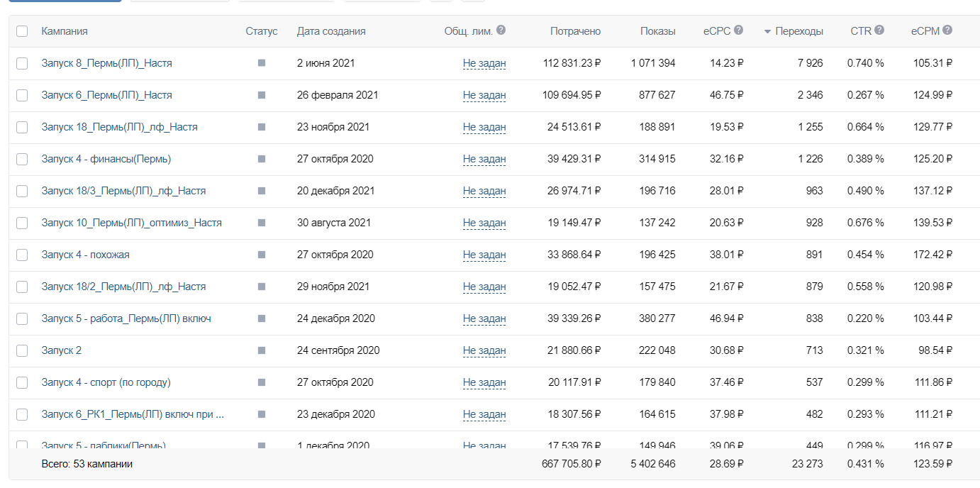Open campaign Запуск 18/3_Пермь(ЛП)_лф_Настя
This screenshot has height=488, width=980.
[123, 191]
